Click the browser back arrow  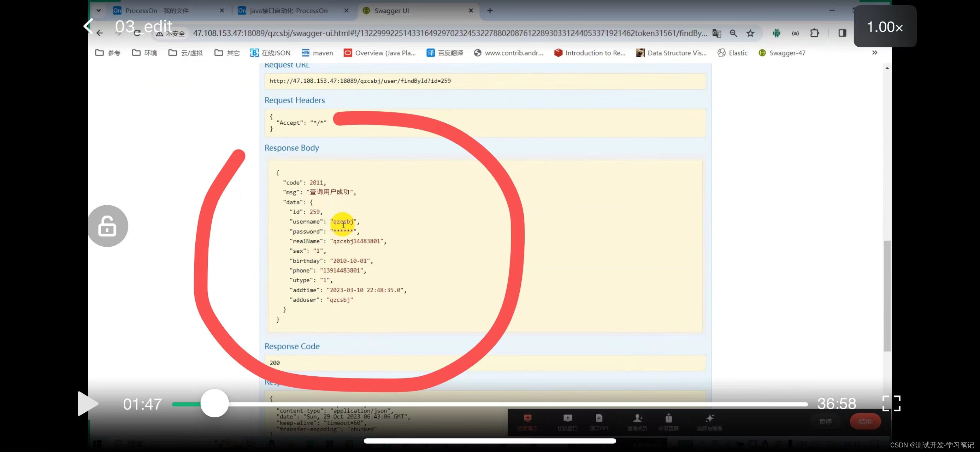(x=100, y=33)
